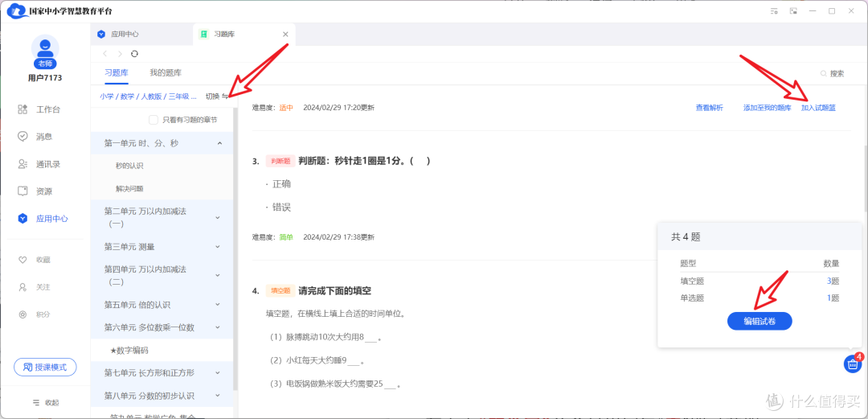
Task: Select the 应用中心 hexagon icon in sidebar
Action: [x=23, y=219]
